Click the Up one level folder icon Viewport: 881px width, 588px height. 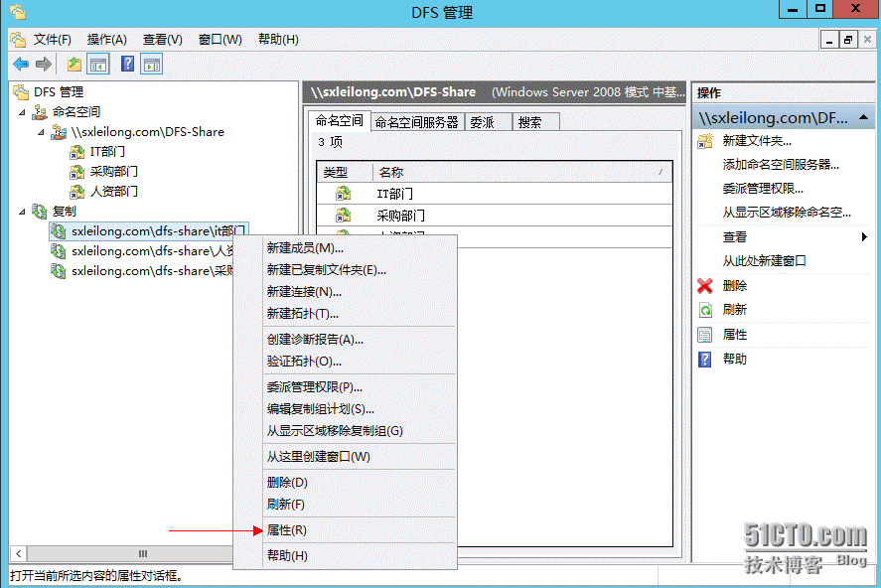coord(74,64)
